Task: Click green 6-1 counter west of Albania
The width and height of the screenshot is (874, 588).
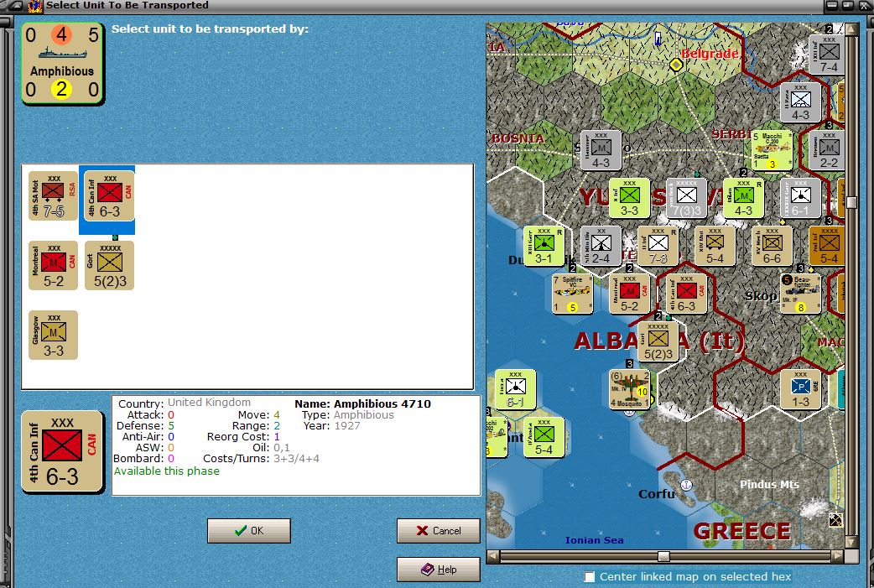Action: [x=515, y=389]
